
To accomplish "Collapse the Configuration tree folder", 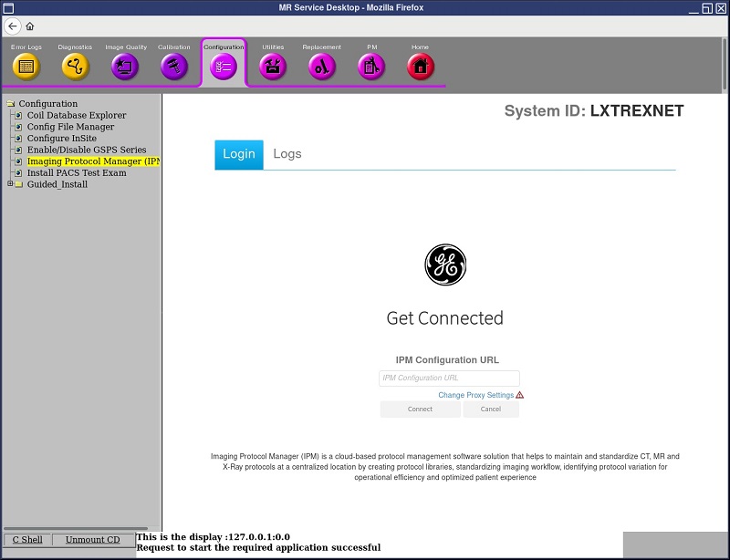I will [10, 104].
